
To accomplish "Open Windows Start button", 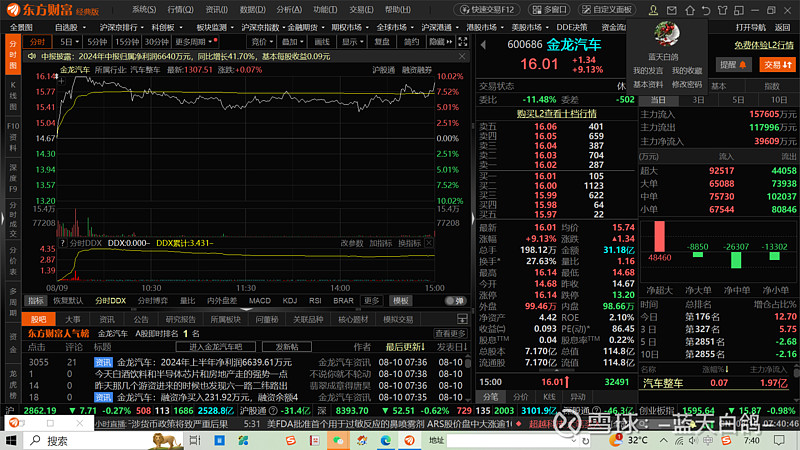I will (x=11, y=440).
